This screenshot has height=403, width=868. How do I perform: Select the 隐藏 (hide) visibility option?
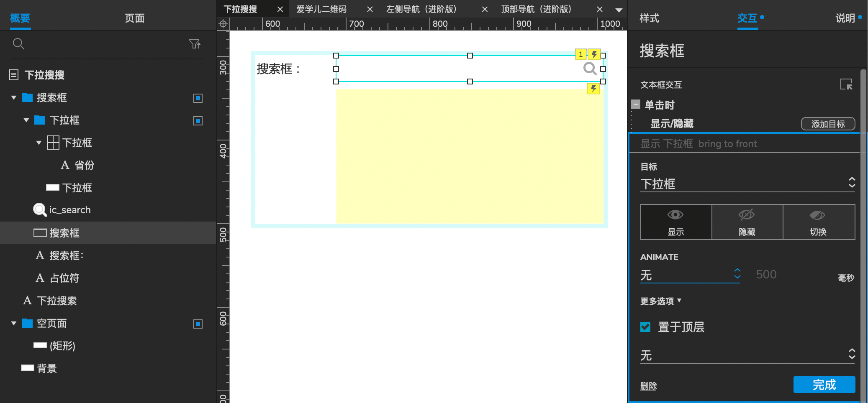pos(747,222)
